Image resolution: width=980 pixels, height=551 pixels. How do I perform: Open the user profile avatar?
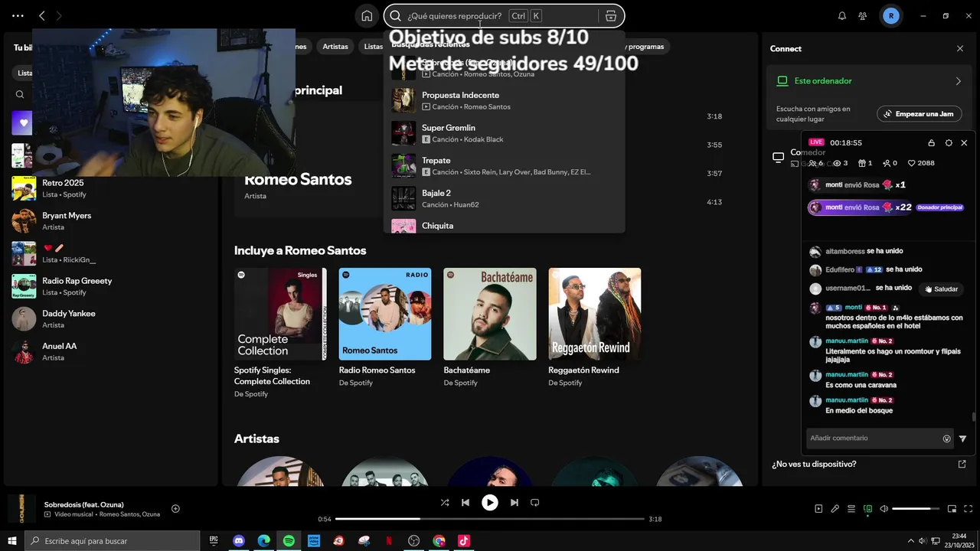(x=890, y=15)
